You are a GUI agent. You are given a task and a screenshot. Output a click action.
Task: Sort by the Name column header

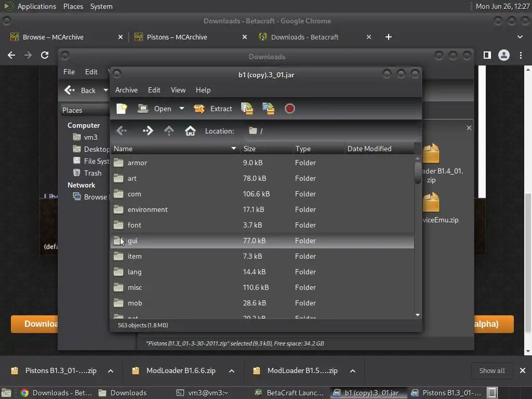point(175,149)
